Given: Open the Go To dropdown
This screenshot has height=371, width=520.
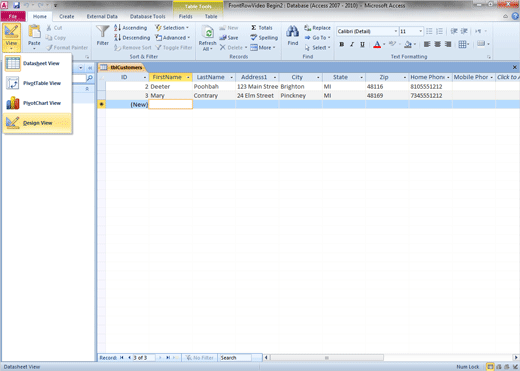Looking at the screenshot, I should pyautogui.click(x=317, y=38).
